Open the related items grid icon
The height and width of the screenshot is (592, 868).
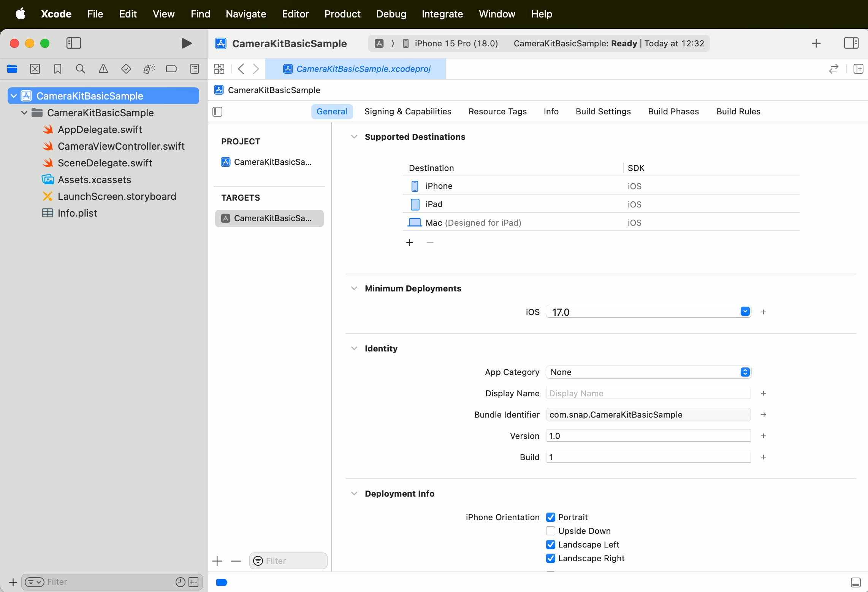coord(219,69)
